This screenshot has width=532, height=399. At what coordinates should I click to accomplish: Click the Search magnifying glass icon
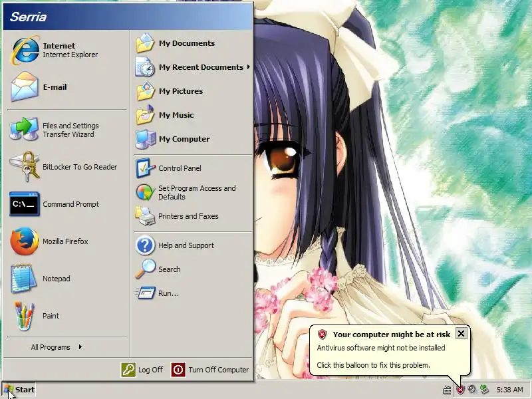point(146,269)
